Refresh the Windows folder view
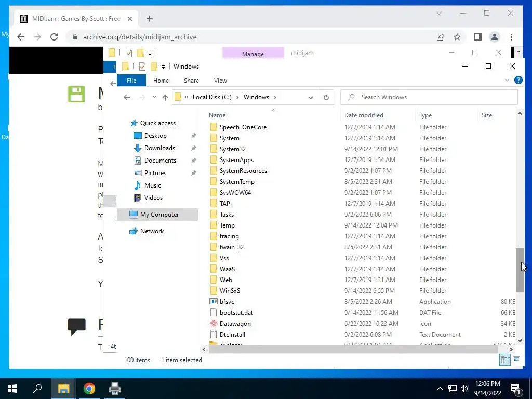The image size is (532, 399). (x=326, y=97)
